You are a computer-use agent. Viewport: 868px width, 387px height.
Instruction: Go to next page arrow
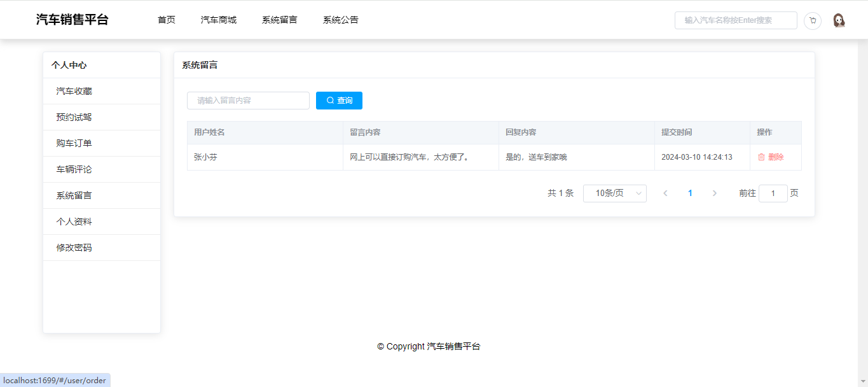(x=714, y=193)
